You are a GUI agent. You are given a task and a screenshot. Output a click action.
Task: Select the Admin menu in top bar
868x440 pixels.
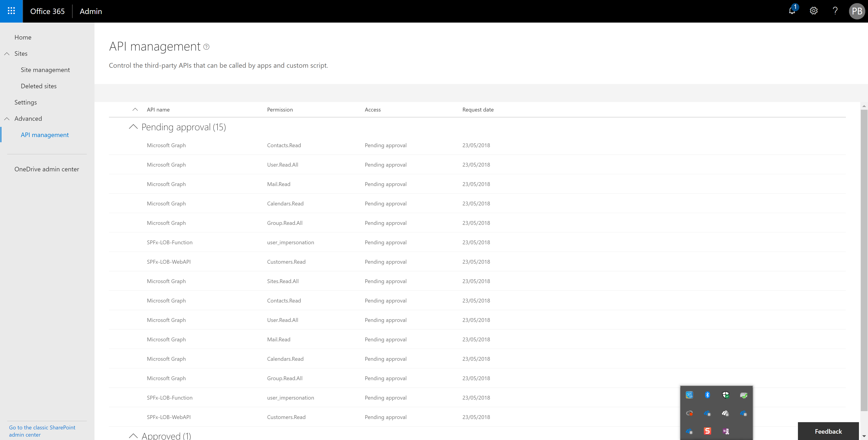click(91, 11)
